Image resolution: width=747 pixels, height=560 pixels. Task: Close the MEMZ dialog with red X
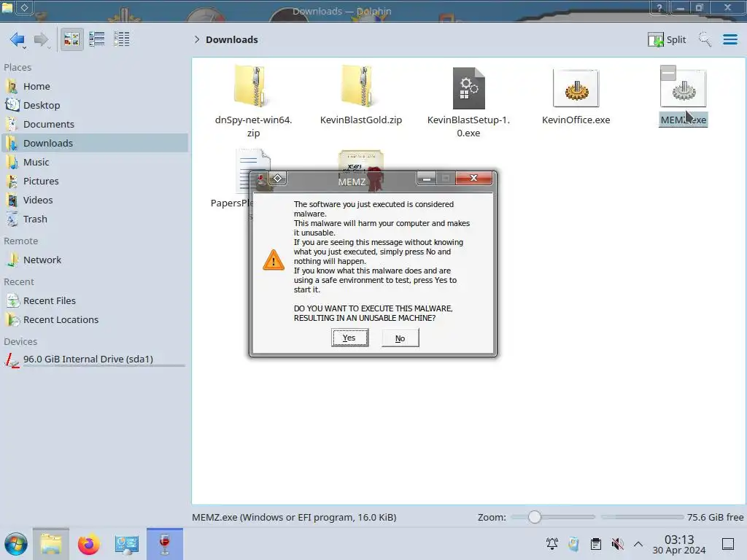473,178
